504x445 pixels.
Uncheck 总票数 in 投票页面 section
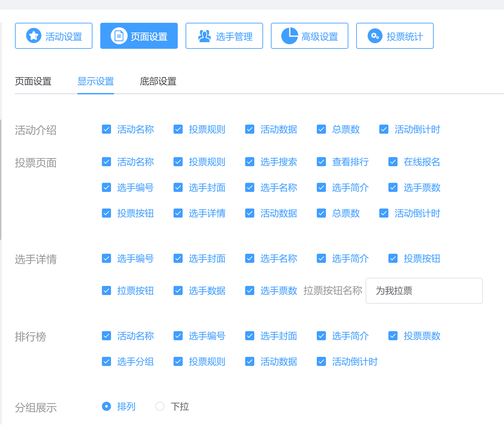[x=321, y=213]
